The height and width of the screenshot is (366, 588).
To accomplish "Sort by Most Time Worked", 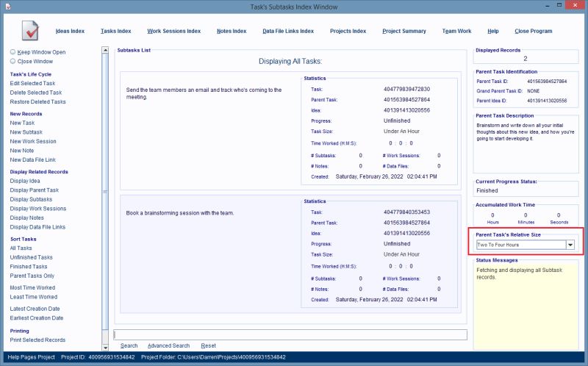I will point(32,287).
